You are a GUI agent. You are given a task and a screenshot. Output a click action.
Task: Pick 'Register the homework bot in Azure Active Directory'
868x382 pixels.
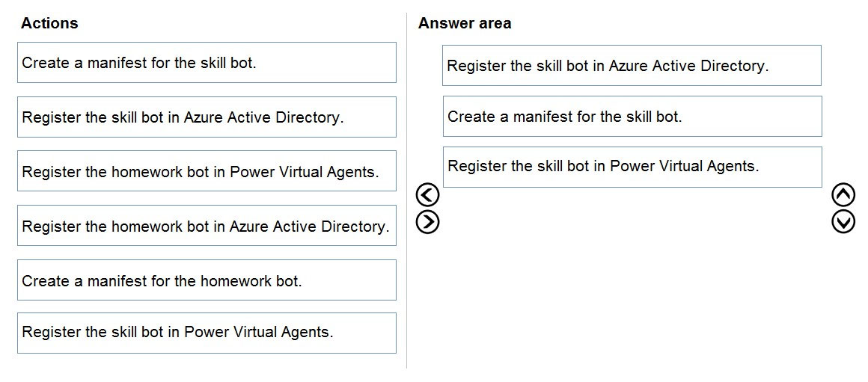pos(207,226)
